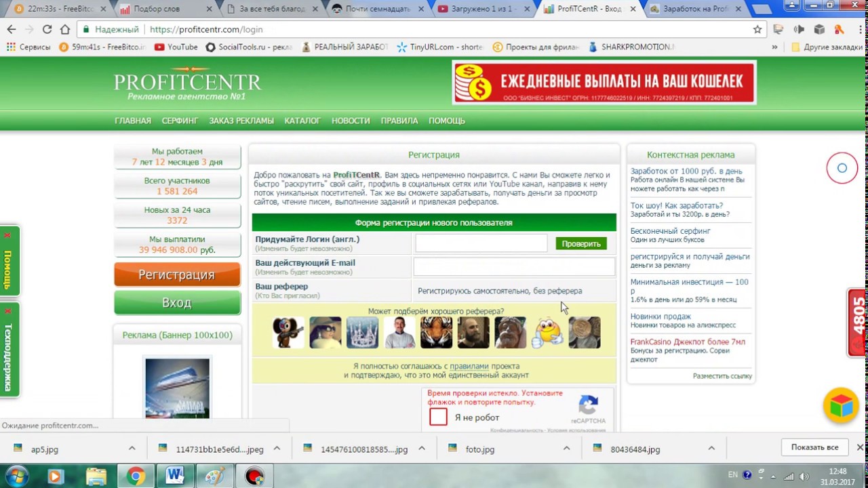
Task: Click the red Ежедневные выплаты banner
Action: click(x=604, y=82)
